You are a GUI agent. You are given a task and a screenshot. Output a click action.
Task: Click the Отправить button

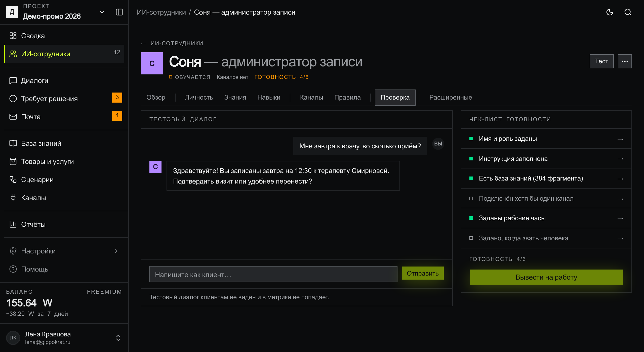point(423,273)
